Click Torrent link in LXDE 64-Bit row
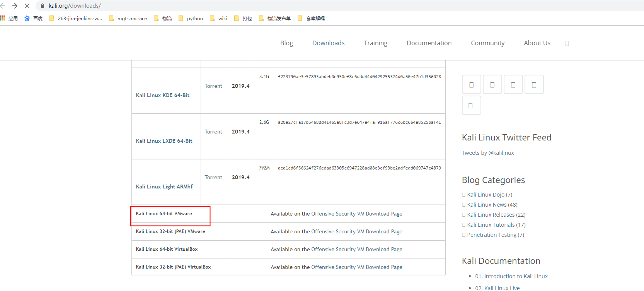The image size is (644, 291). (x=213, y=132)
